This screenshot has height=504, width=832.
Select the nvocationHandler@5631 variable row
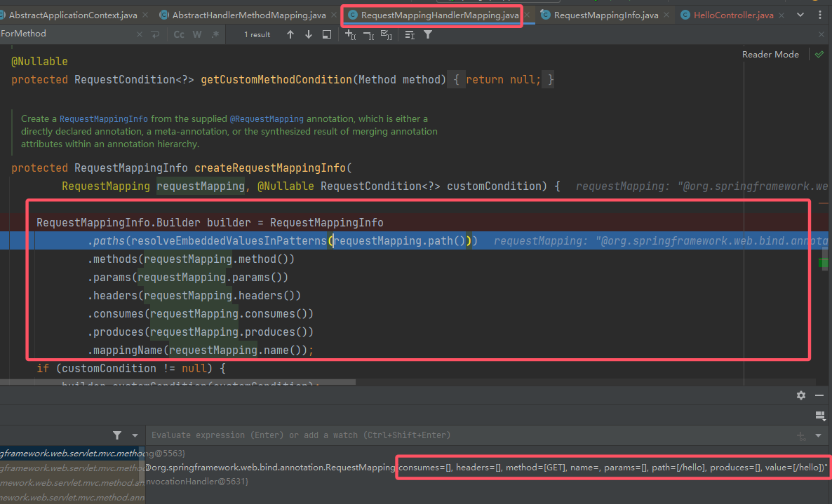tap(196, 481)
